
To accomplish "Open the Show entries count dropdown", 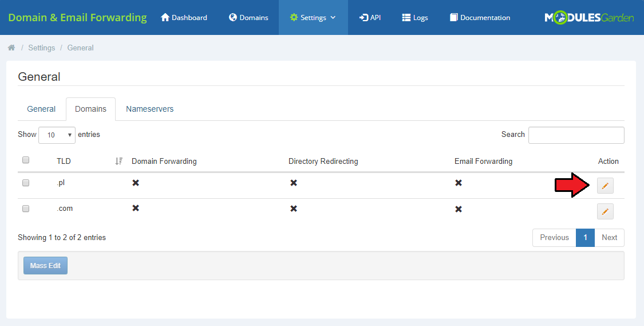I will coord(57,135).
